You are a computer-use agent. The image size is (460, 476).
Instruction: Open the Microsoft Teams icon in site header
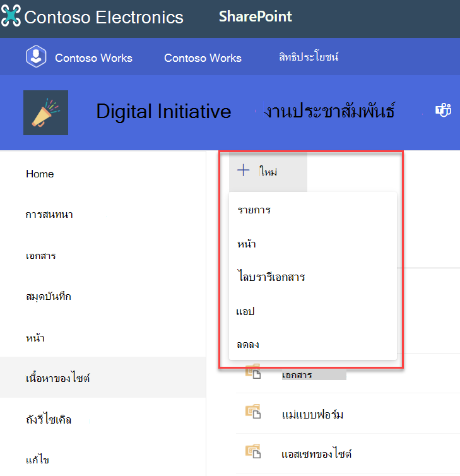point(444,110)
